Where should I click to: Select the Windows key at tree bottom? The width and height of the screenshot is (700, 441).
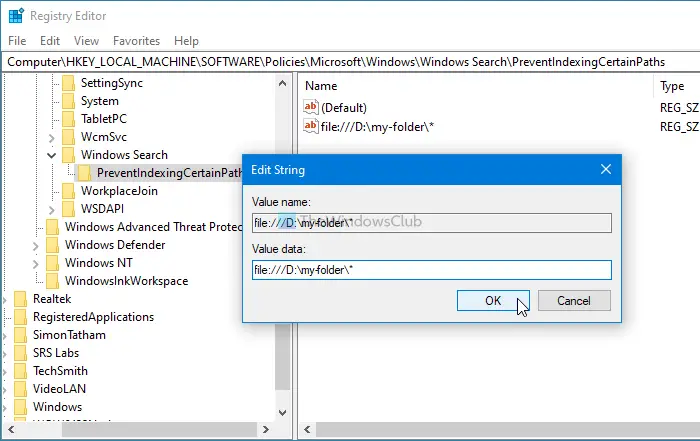(58, 407)
